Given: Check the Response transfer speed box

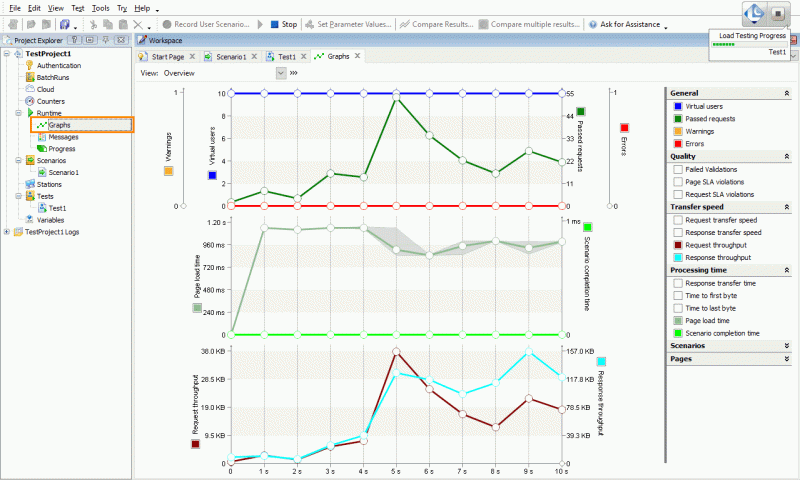Looking at the screenshot, I should (678, 232).
